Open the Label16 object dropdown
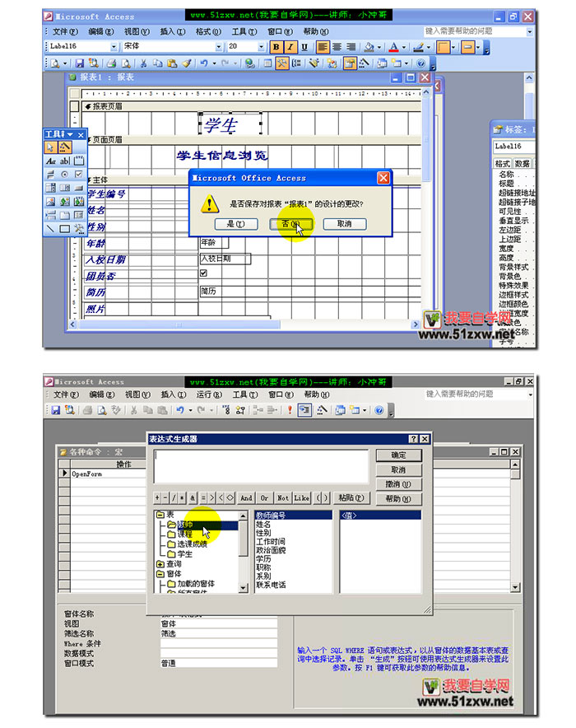 pyautogui.click(x=114, y=46)
